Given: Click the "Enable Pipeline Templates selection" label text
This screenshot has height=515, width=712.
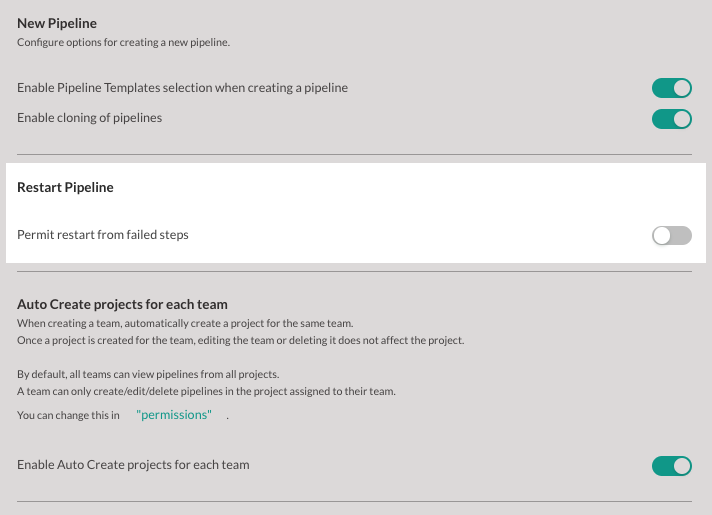Looking at the screenshot, I should [183, 88].
